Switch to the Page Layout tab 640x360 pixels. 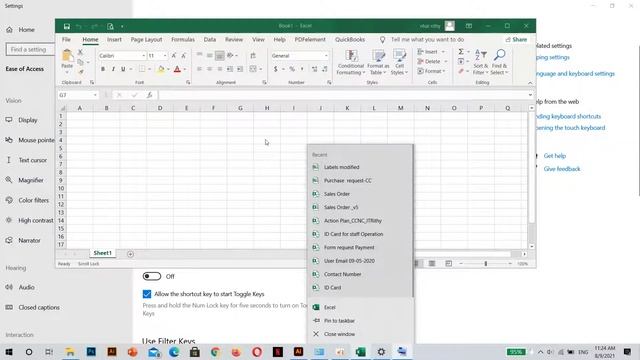[146, 40]
